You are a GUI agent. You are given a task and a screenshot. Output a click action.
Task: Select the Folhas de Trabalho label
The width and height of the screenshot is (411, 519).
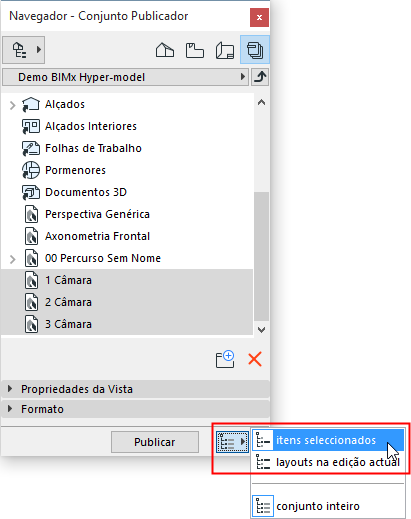(93, 148)
